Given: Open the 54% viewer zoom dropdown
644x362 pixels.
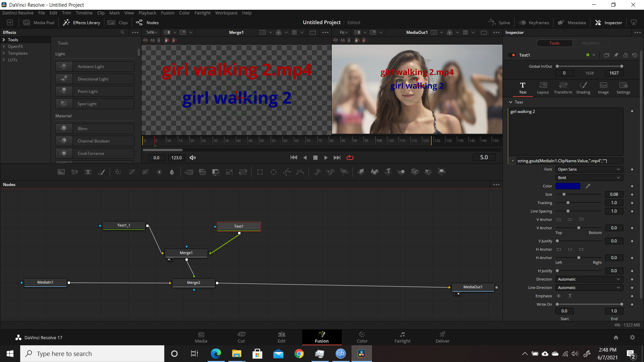Looking at the screenshot, I should [x=152, y=32].
